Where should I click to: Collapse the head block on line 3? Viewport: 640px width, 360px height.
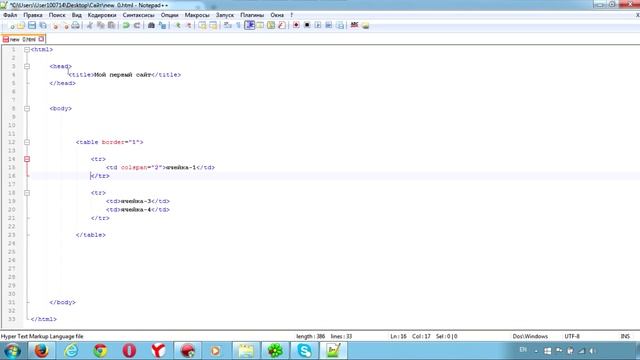[27, 66]
